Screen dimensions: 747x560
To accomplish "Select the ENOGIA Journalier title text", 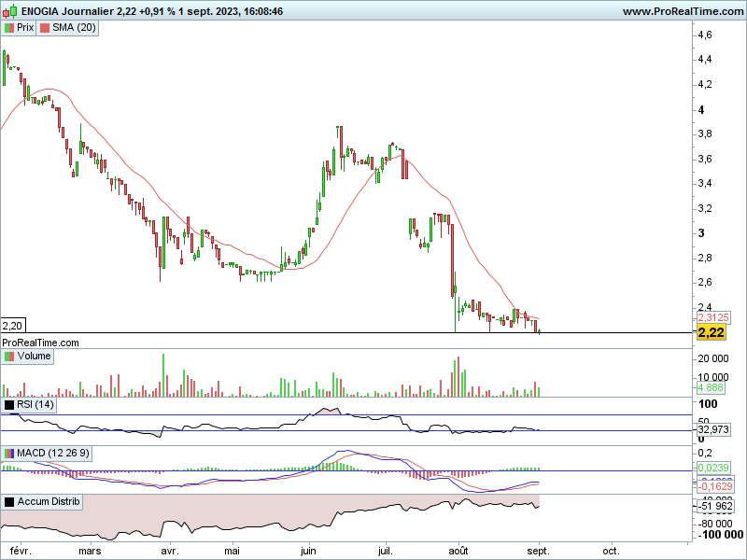I will point(67,11).
